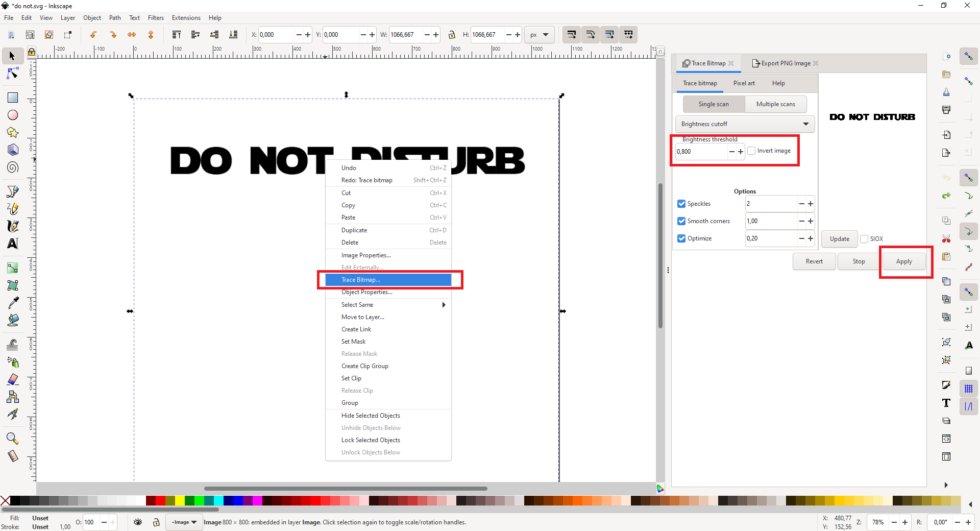Expand color palette menu arrow

coord(970,504)
